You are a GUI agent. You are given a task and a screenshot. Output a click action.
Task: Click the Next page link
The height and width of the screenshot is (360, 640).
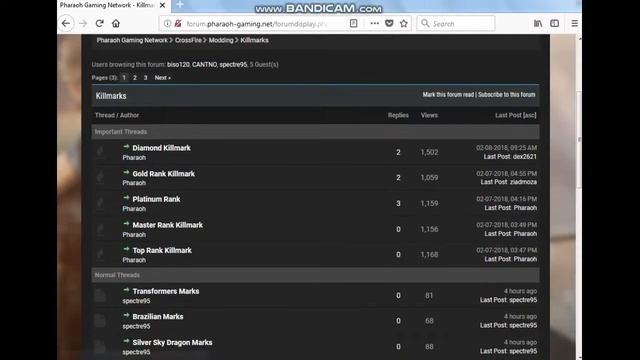pos(162,78)
